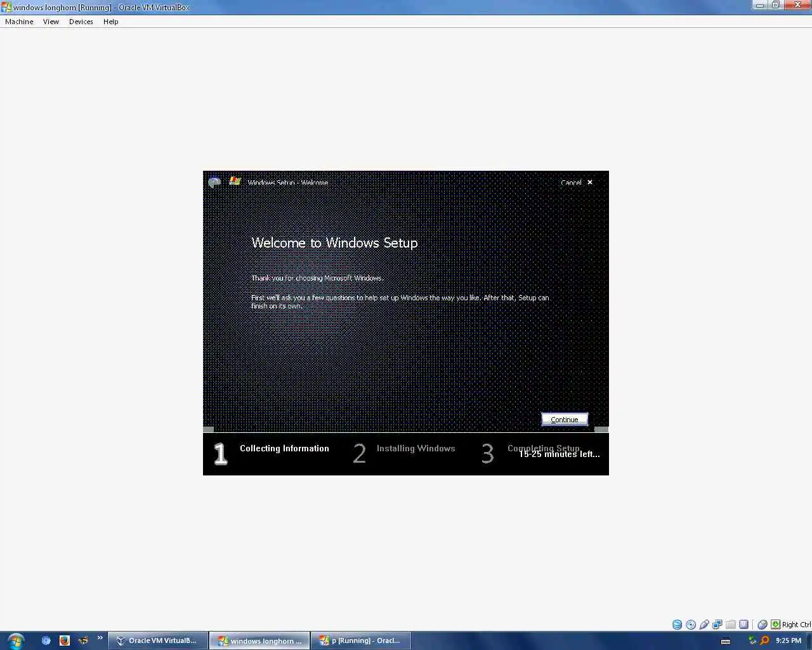
Task: Switch to Oracle VM VirtualBox Manager taskbar button
Action: (158, 640)
